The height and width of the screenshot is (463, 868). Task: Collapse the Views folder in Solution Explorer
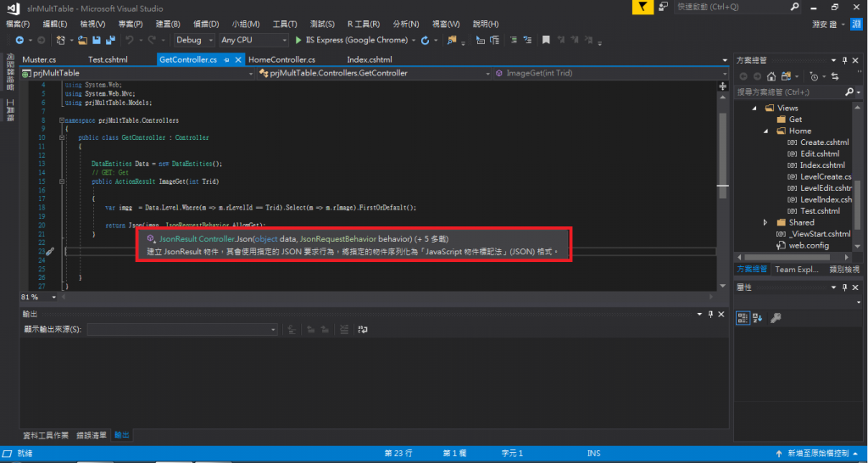(754, 108)
